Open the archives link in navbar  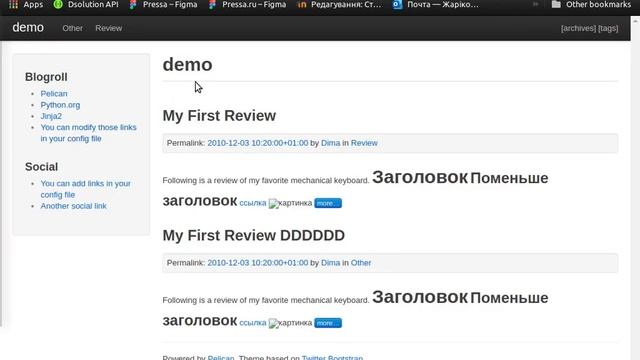point(578,28)
